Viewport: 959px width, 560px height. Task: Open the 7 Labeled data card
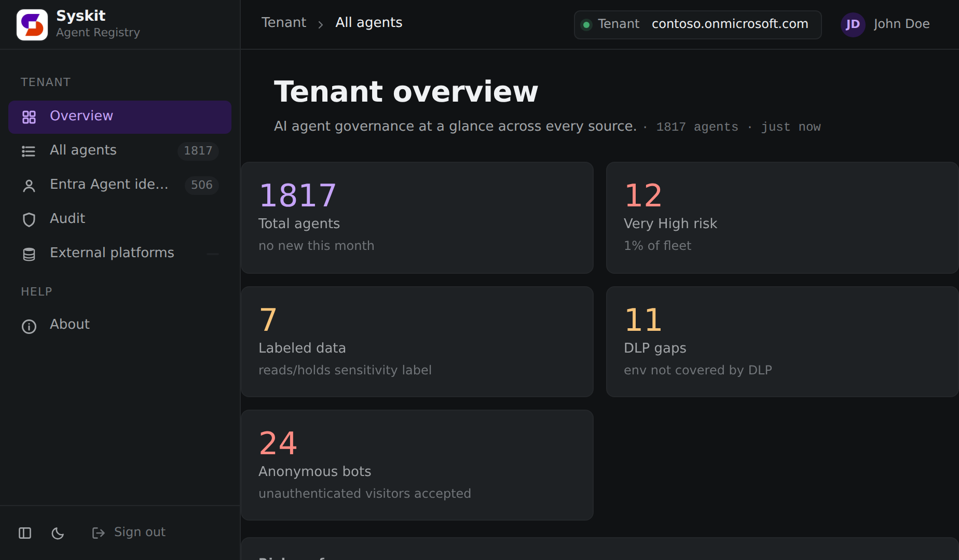tap(417, 342)
